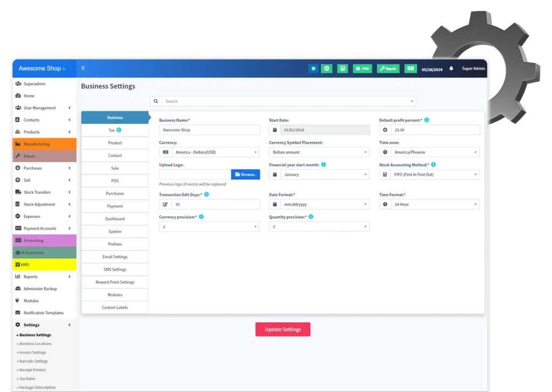Click the info icon next to Currency precision
This screenshot has width=552, height=392.
201,217
